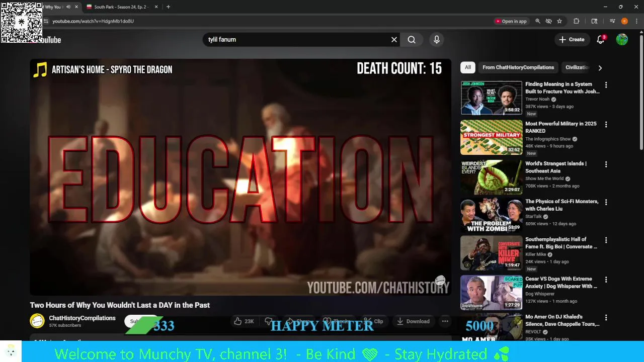Go to the Show Me the World channel
Viewport: 644px width, 362px height.
[x=544, y=178]
